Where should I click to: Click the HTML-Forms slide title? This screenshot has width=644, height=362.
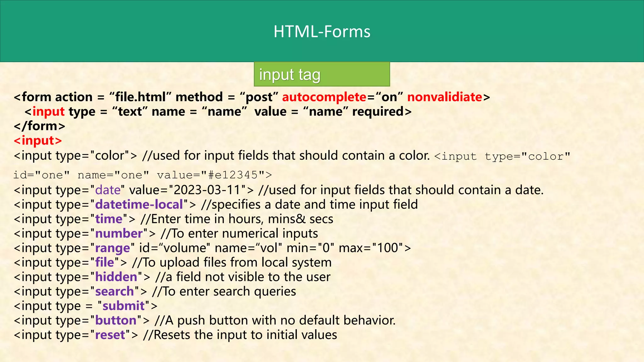click(x=322, y=31)
